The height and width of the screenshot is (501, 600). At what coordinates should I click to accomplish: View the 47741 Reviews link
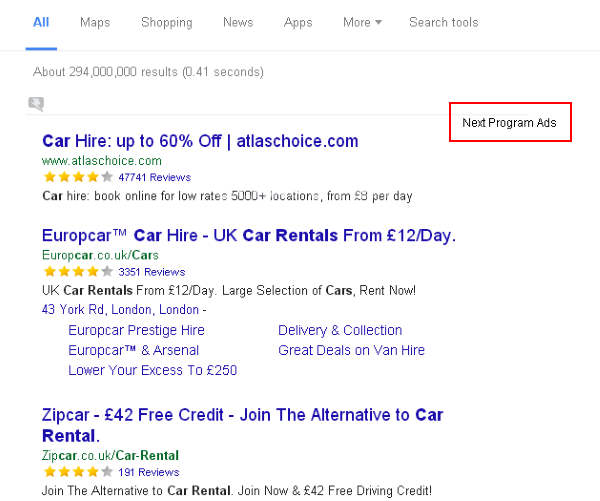click(154, 177)
